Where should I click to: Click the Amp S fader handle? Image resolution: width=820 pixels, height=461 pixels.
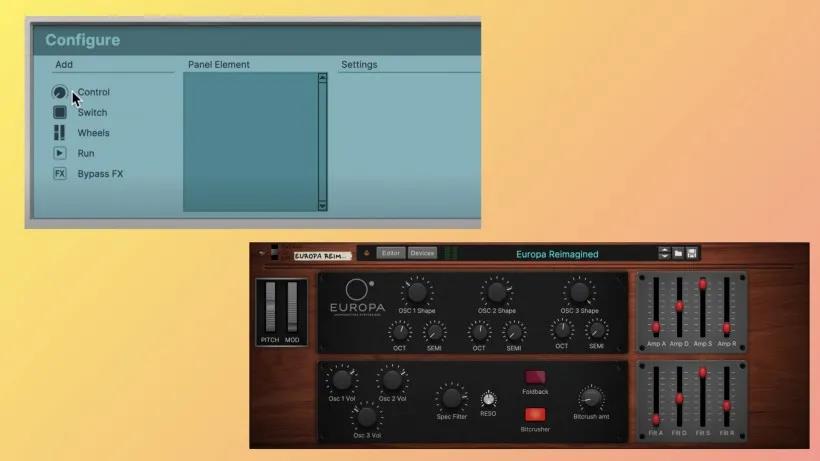703,284
